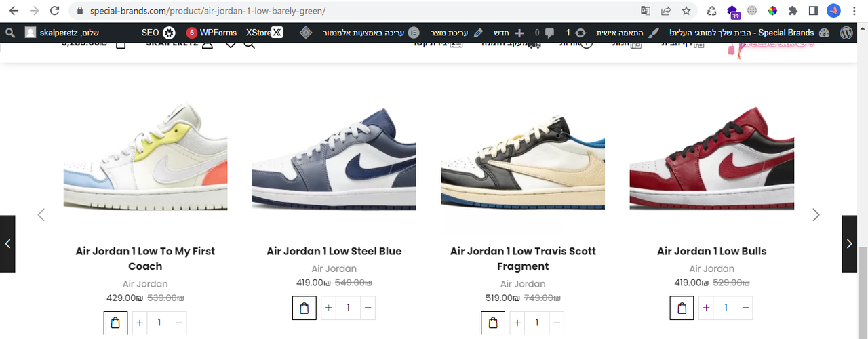Screen dimensions: 868x339
Task: Focus the Steel Blue quantity field
Action: click(348, 308)
